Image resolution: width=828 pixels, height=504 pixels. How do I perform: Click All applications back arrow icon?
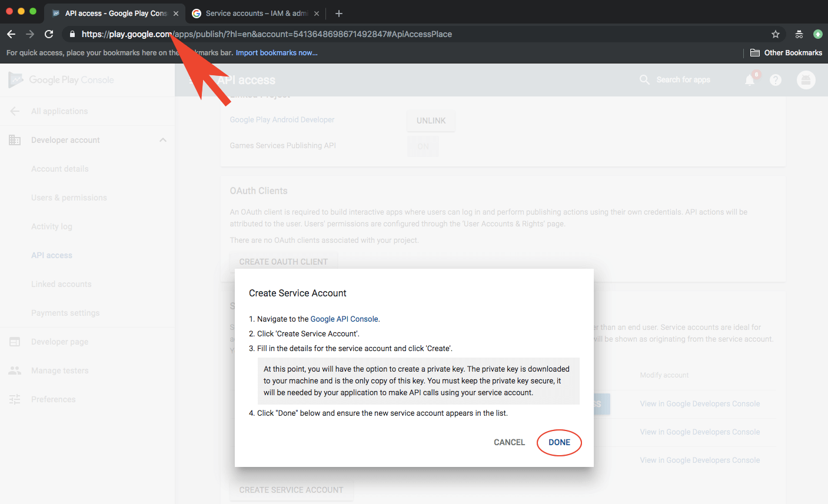15,111
